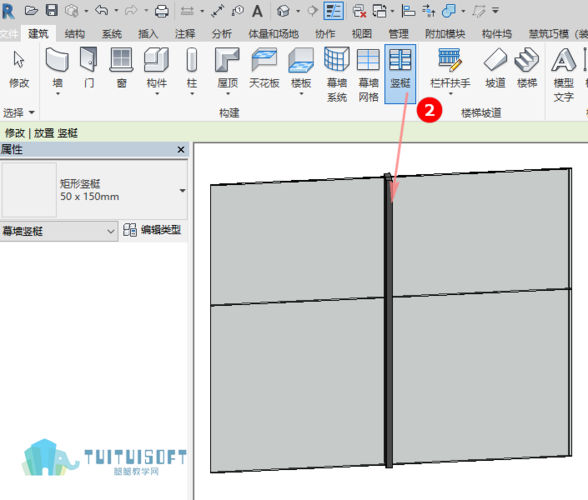The image size is (588, 500).
Task: Switch to the 视图 ribbon tab
Action: [x=362, y=34]
